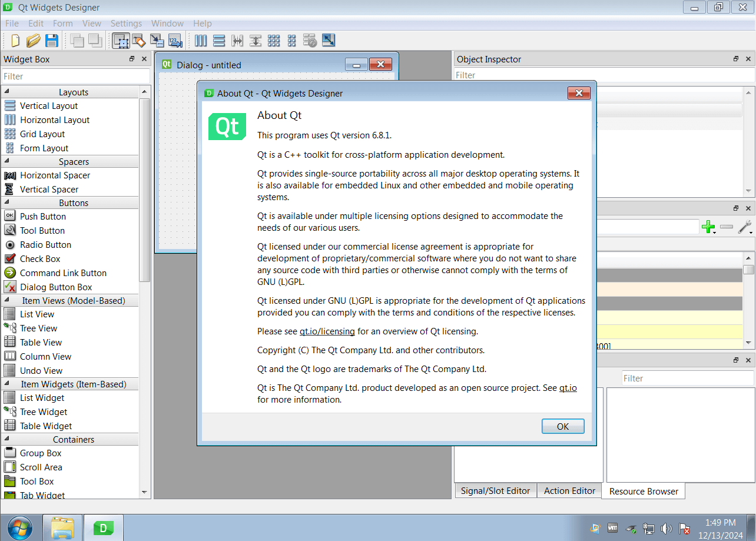Viewport: 756px width, 541px height.
Task: Select the Edit Tab Order icon
Action: point(175,41)
